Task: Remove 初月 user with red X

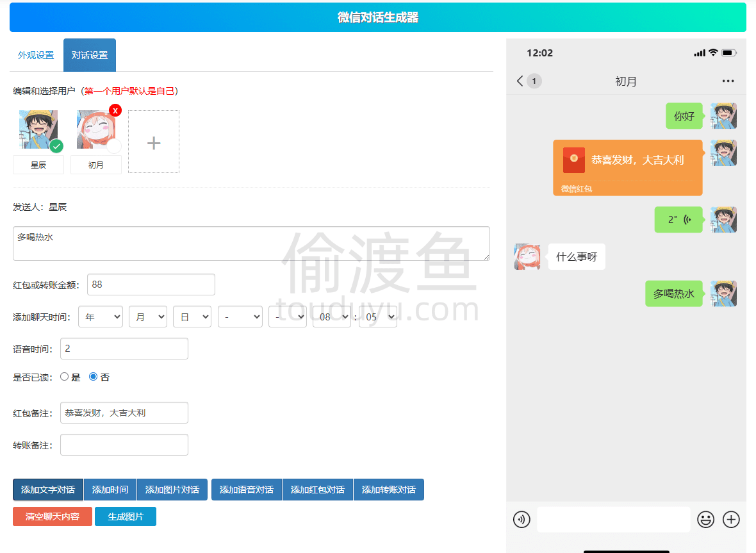Action: pos(115,110)
